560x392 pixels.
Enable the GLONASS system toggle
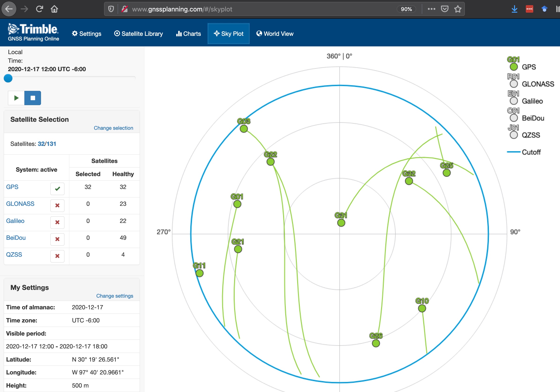click(57, 206)
